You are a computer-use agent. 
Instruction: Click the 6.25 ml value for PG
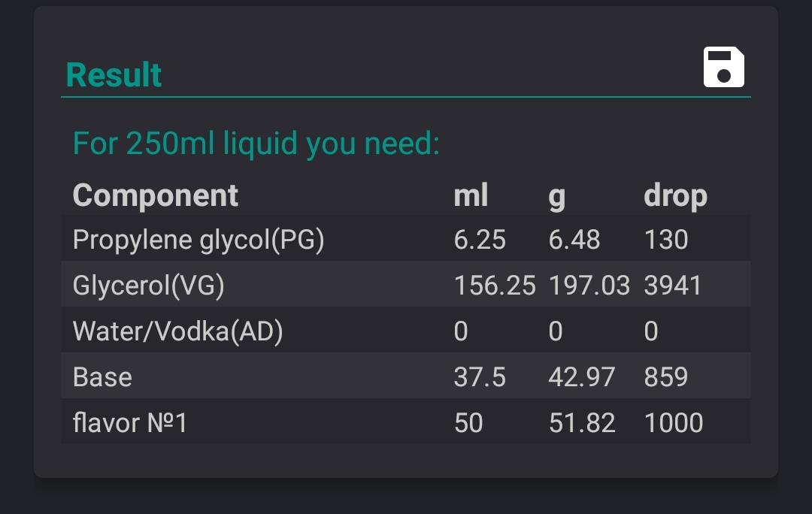point(480,240)
